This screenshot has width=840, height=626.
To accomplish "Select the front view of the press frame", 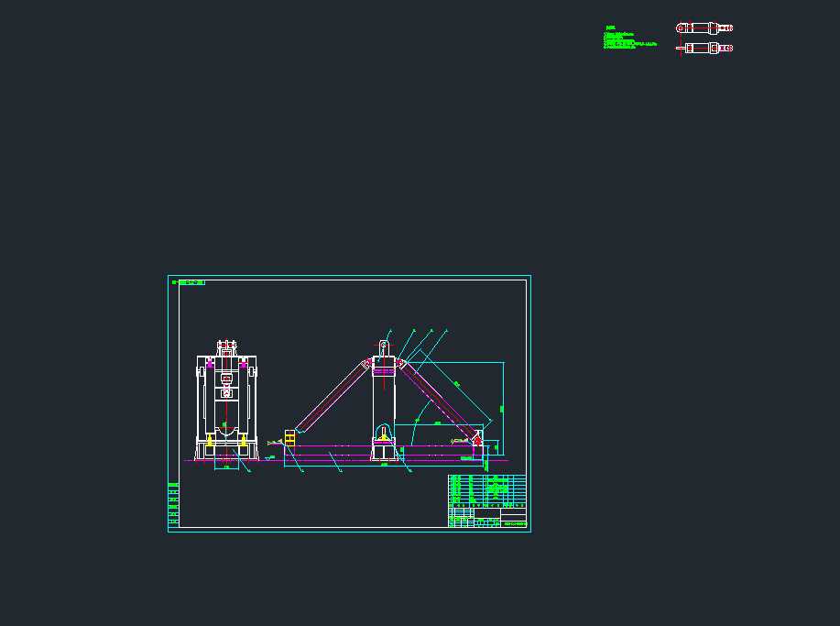I will (225, 394).
